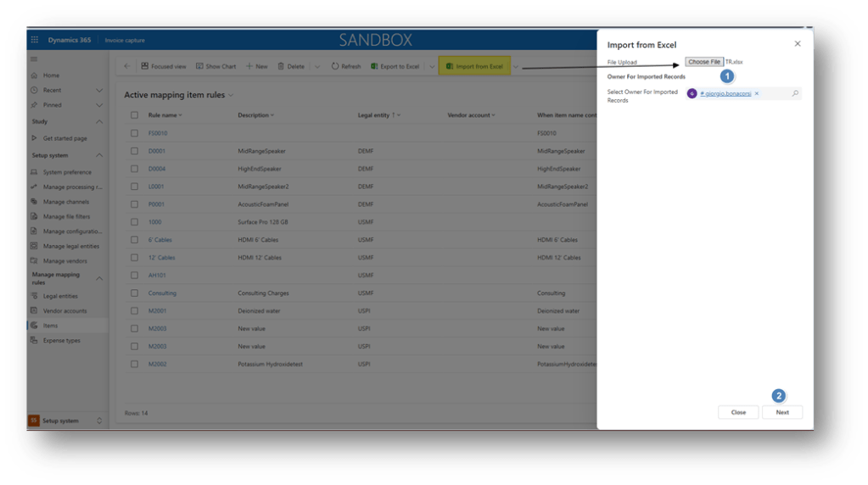Image resolution: width=868 pixels, height=485 pixels.
Task: Close the Import from Excel dialog with X
Action: 798,44
